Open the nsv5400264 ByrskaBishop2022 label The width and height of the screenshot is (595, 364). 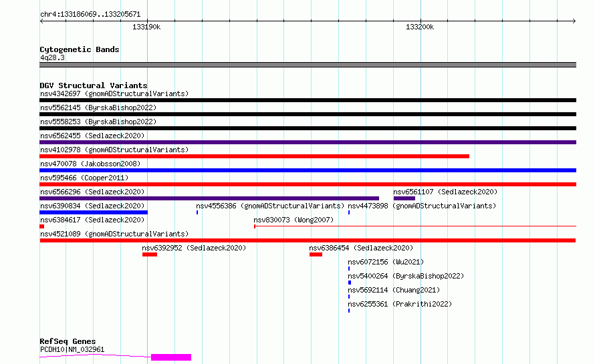406,276
